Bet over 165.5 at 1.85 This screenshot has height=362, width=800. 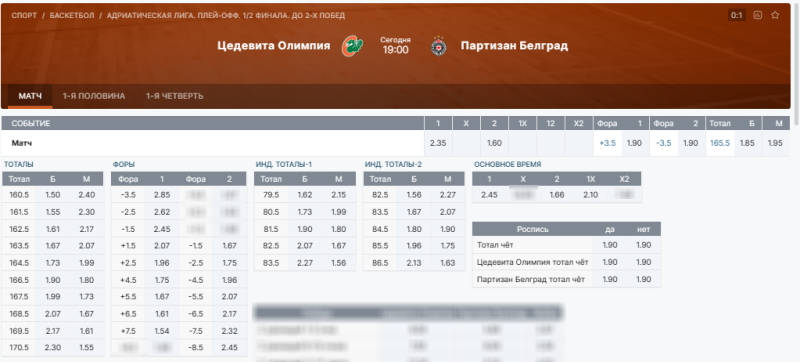coord(747,143)
